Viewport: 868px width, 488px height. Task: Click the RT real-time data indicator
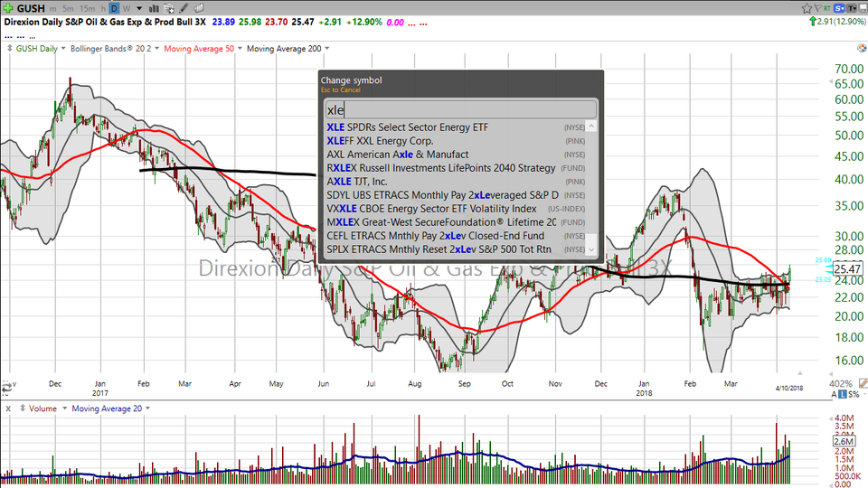click(827, 8)
